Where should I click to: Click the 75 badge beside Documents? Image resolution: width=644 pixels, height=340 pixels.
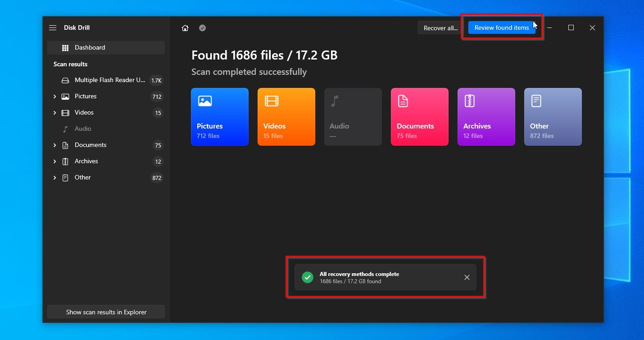(x=158, y=146)
